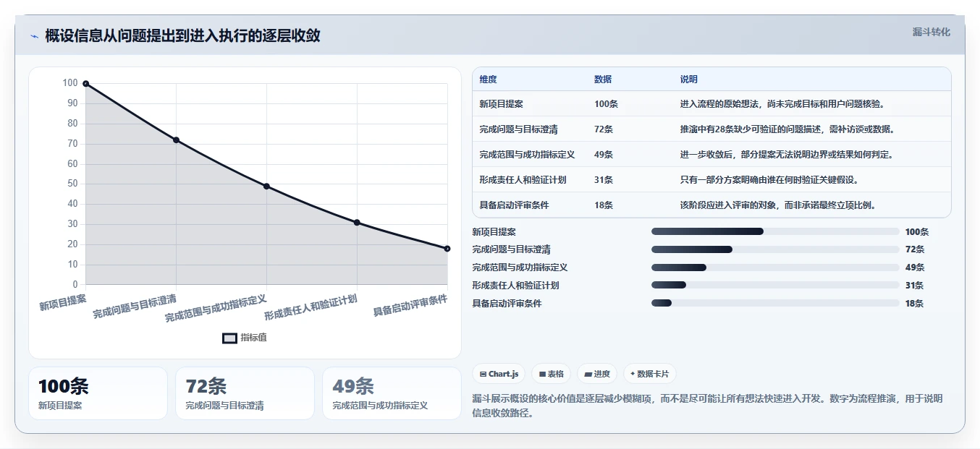
Task: Click table value 49条
Action: pos(604,155)
